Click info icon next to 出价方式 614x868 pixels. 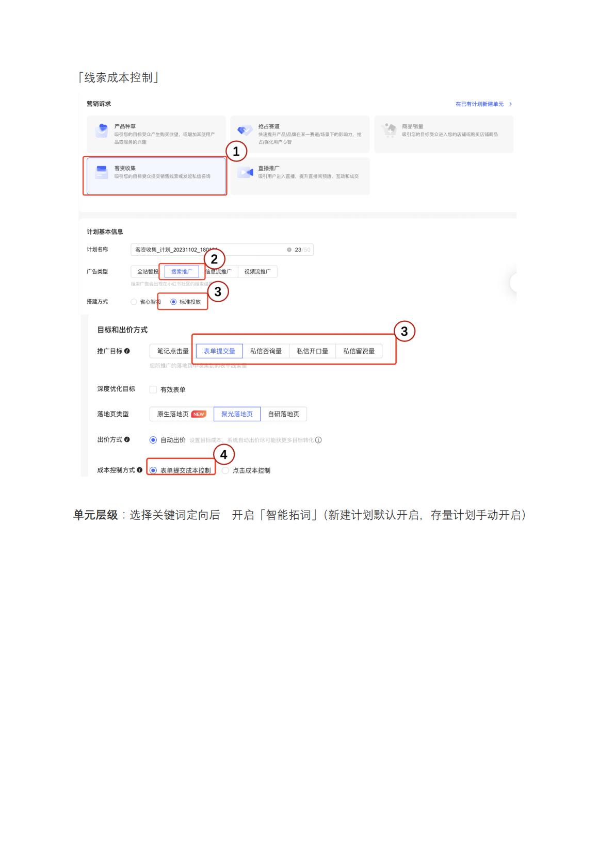127,440
